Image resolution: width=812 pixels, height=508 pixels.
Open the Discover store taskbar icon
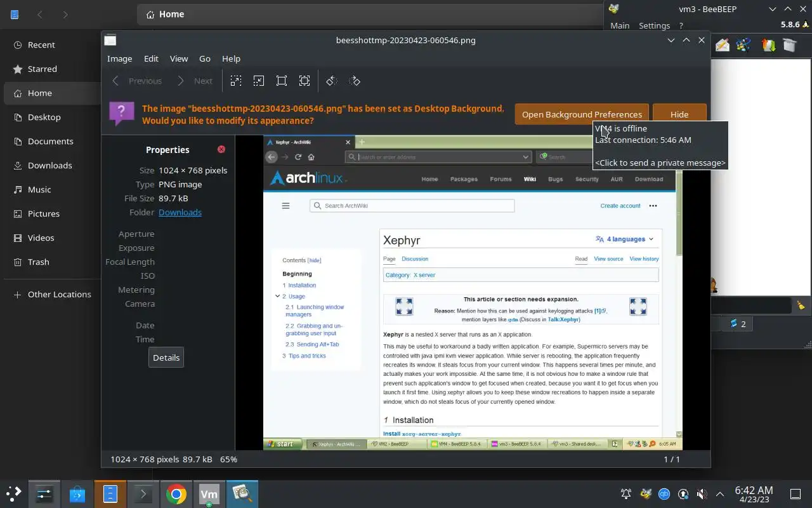coord(77,493)
